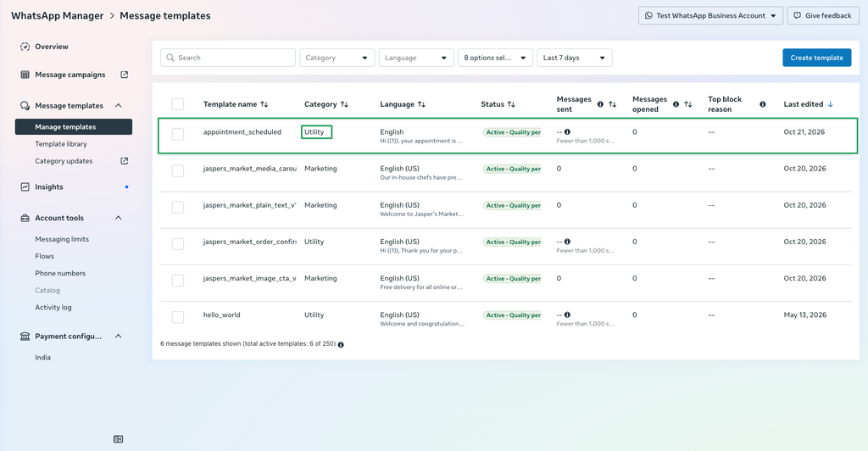868x451 pixels.
Task: Collapse the Payment configuration section chevron
Action: pos(119,337)
